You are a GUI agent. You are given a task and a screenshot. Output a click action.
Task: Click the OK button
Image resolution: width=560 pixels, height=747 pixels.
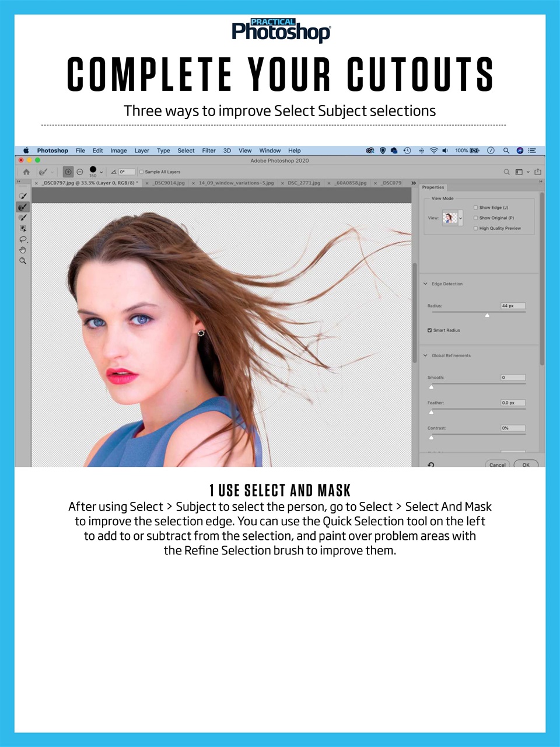click(x=526, y=465)
